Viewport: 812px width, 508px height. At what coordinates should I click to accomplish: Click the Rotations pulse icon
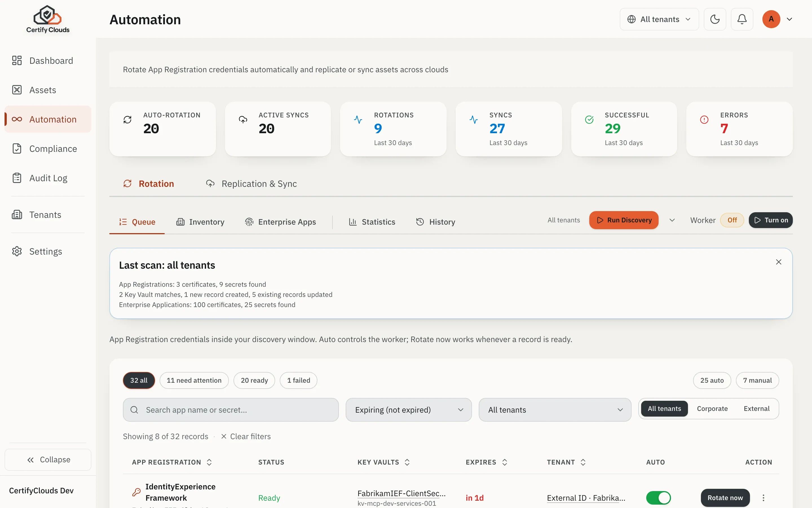click(x=358, y=120)
